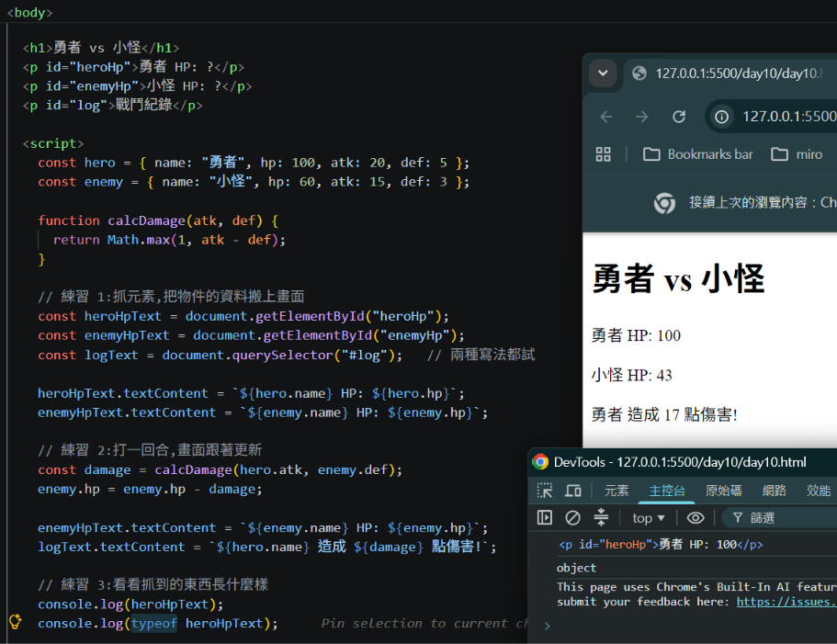837x644 pixels.
Task: Click the '小怪 HP: 43' text on page
Action: 631,375
